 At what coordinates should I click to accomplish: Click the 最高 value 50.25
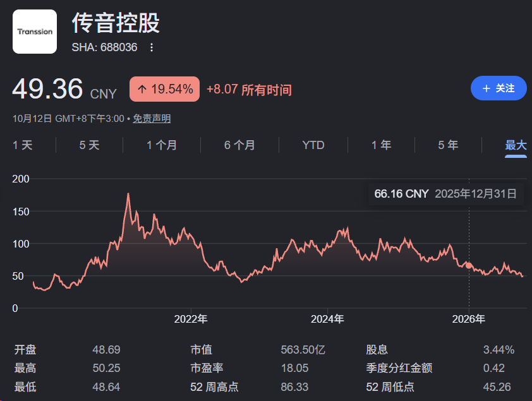106,368
